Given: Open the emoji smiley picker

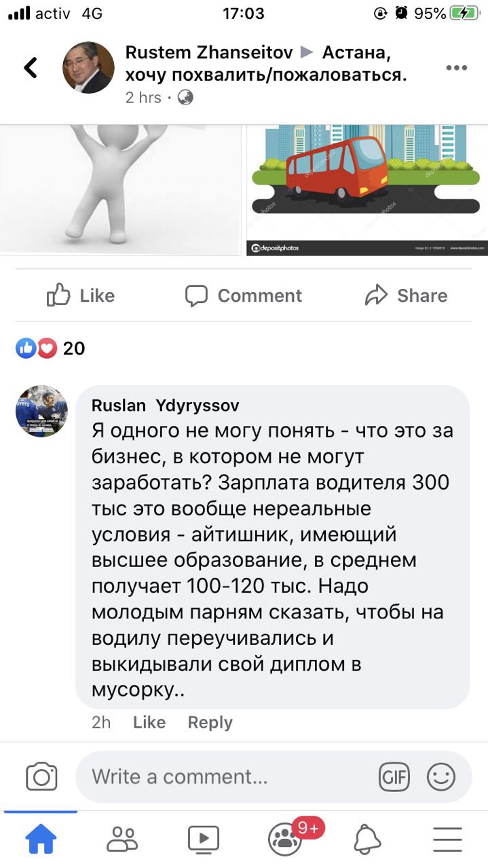Looking at the screenshot, I should point(441,776).
